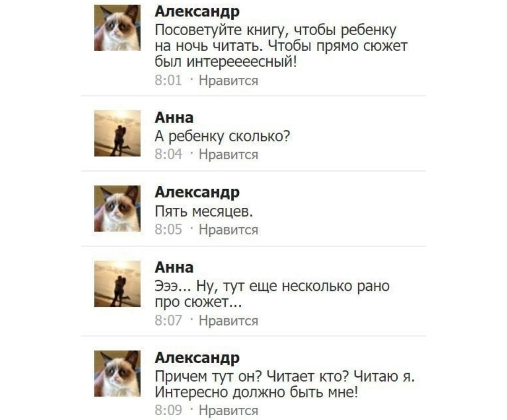Open Анна's profile from 'А ребенку сколько?' comment
Screen dimensions: 507x420
pyautogui.click(x=174, y=118)
